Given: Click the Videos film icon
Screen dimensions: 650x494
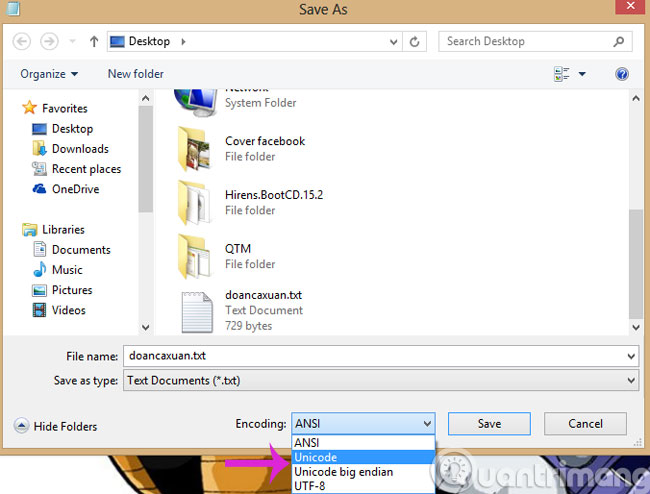Looking at the screenshot, I should pyautogui.click(x=39, y=310).
